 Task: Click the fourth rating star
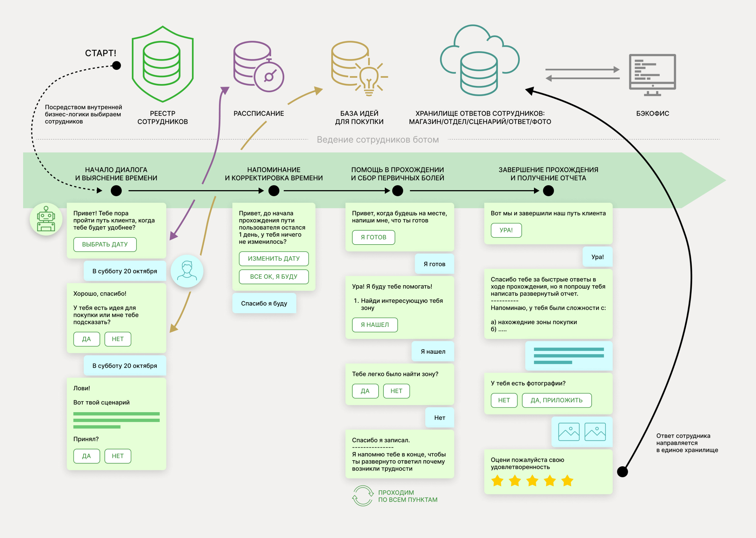(x=550, y=480)
